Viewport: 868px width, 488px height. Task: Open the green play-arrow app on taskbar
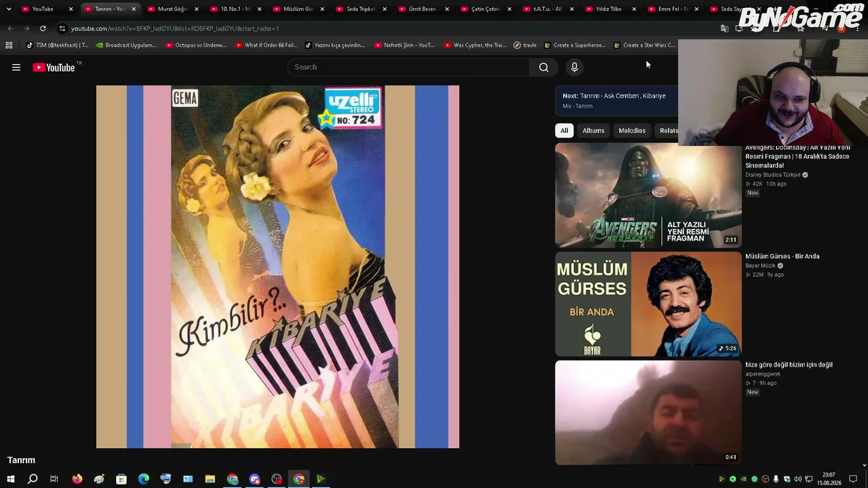pos(321,479)
